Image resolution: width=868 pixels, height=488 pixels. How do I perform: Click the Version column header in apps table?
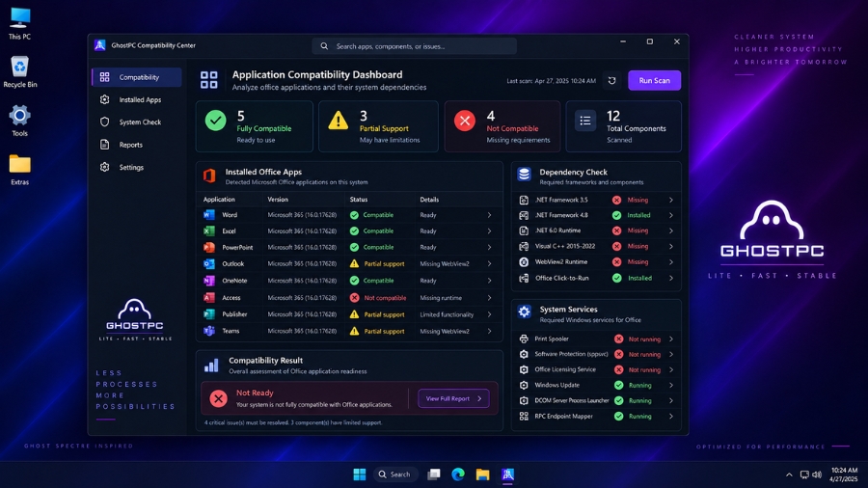tap(278, 200)
